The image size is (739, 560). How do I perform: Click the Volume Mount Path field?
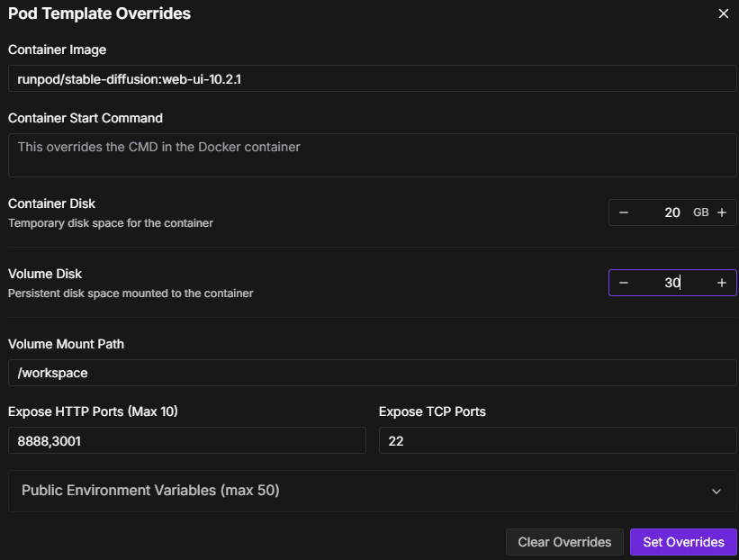pyautogui.click(x=372, y=372)
